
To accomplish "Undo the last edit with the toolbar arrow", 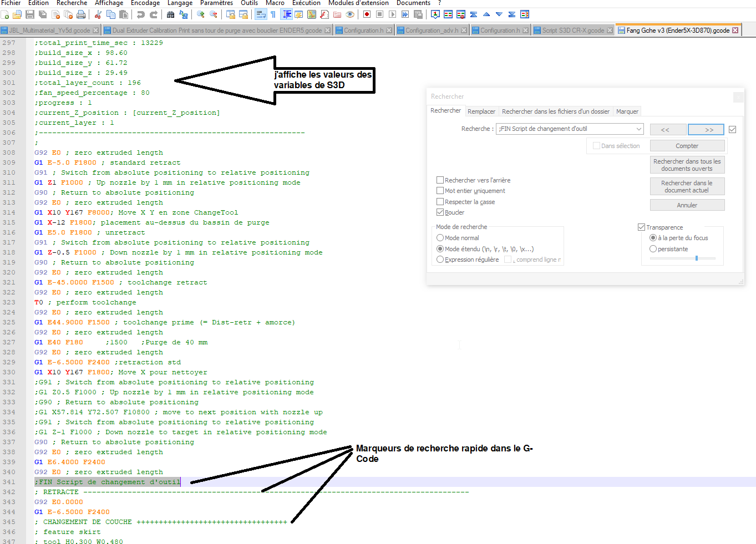I will click(x=141, y=14).
